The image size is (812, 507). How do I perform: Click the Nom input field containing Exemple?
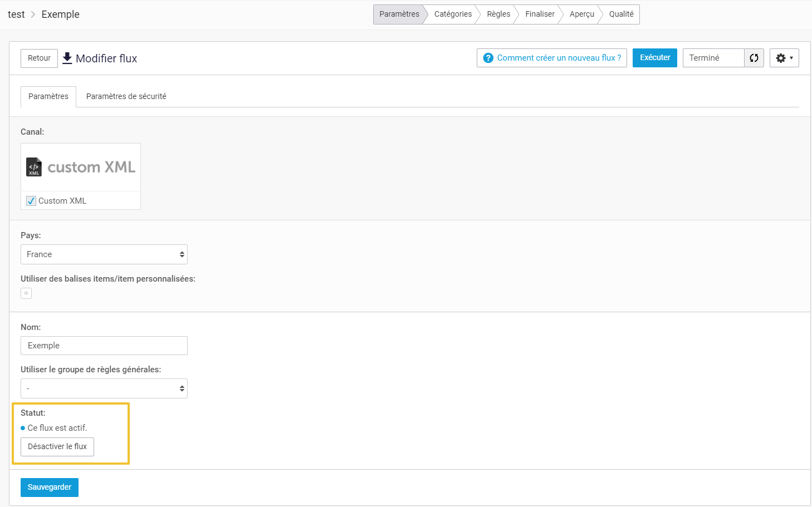coord(104,346)
